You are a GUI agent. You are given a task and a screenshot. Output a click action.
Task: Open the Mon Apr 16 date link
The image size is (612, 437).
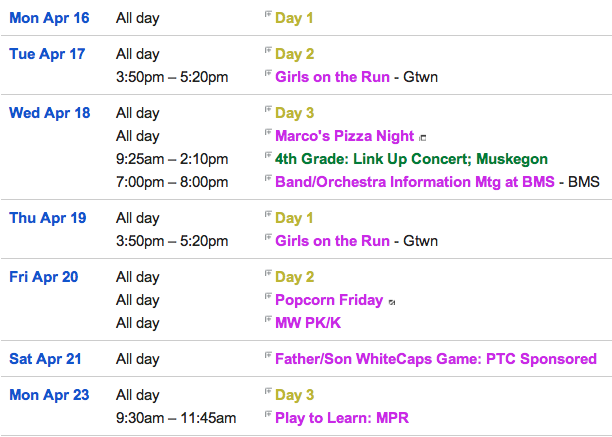(x=49, y=18)
